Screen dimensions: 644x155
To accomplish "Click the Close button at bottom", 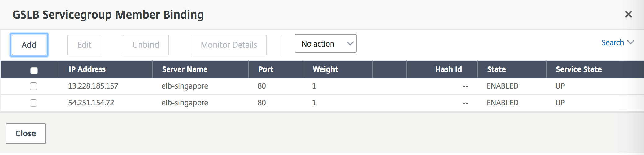I will [26, 134].
